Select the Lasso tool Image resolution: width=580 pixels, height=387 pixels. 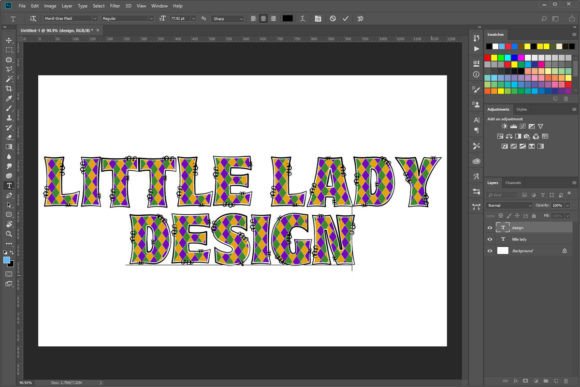coord(9,60)
